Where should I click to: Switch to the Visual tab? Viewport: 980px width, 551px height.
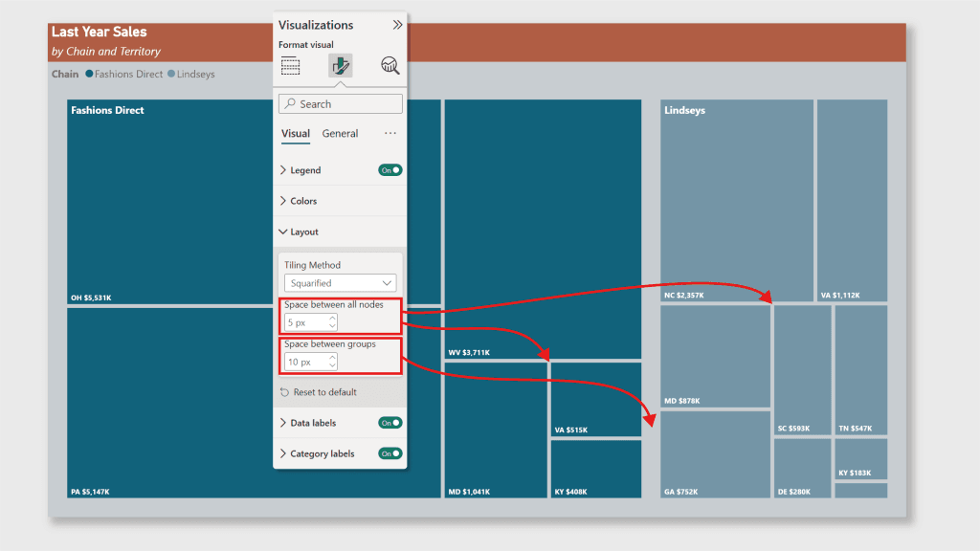[x=296, y=134]
